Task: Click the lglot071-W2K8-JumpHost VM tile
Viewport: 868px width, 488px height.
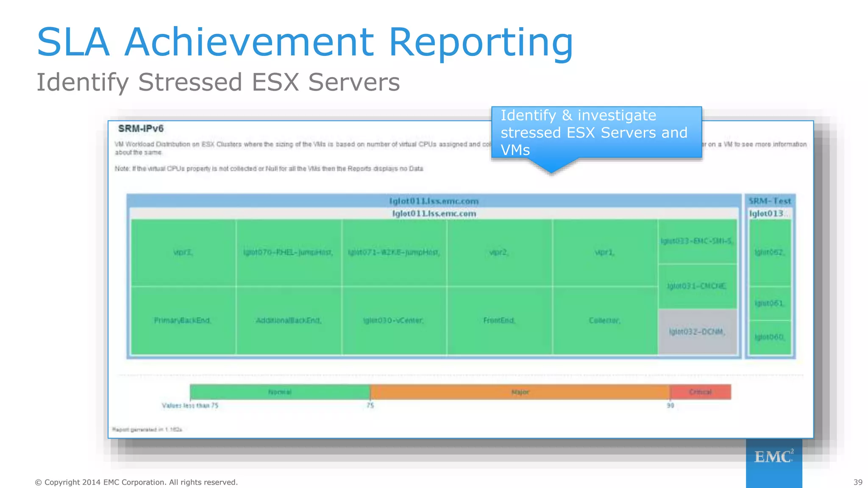Action: [394, 252]
